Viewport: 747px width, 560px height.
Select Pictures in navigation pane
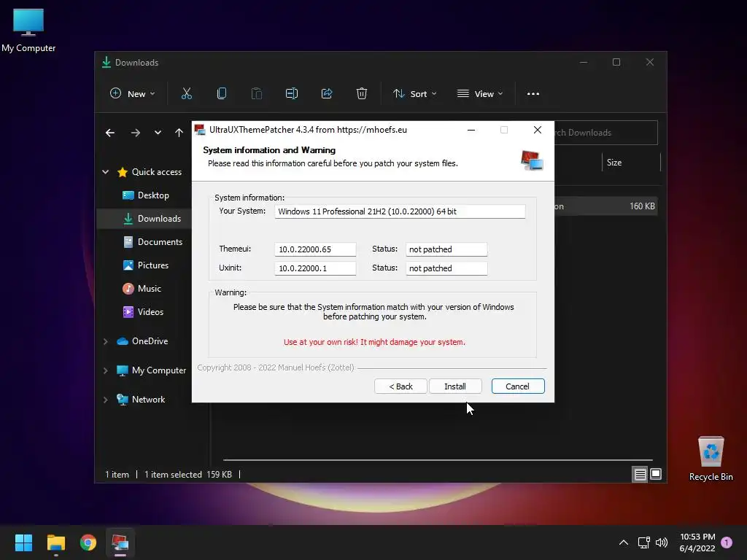[145, 265]
